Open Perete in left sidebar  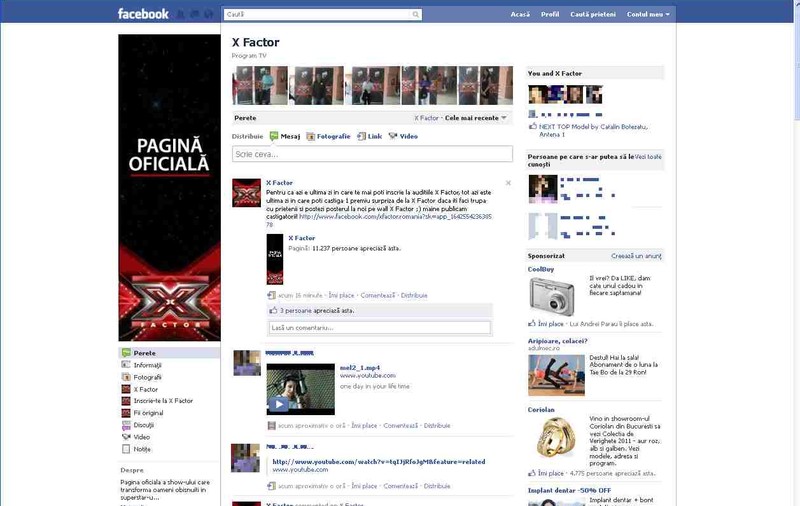coord(169,353)
